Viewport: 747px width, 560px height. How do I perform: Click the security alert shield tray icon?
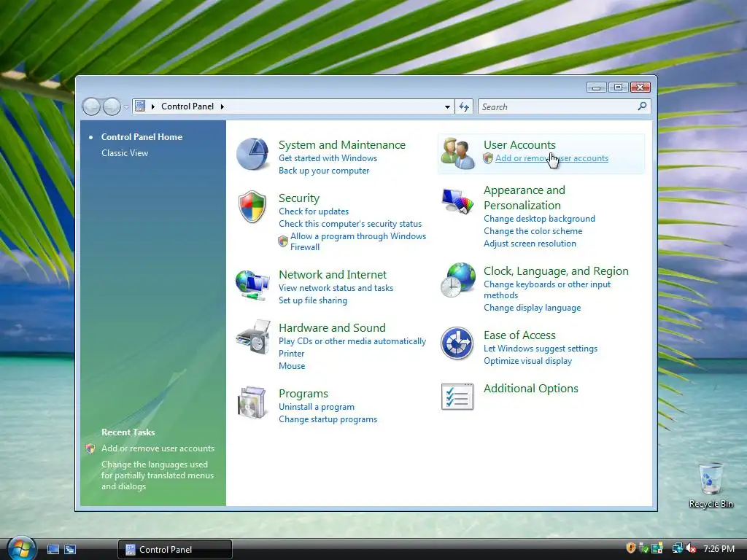click(631, 548)
